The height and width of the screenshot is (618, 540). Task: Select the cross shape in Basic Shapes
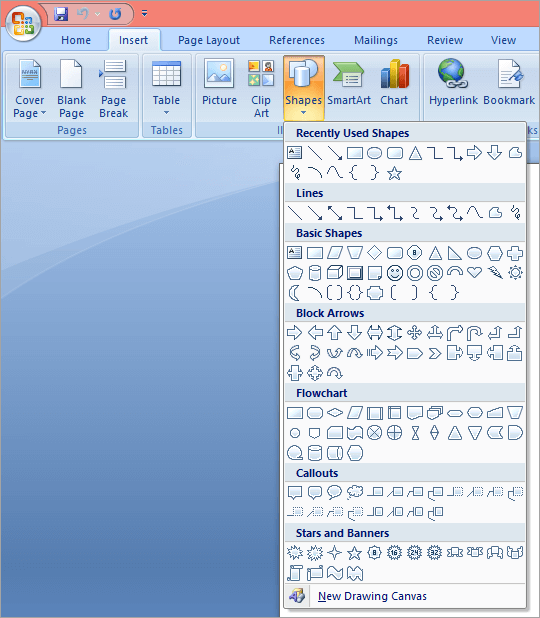click(515, 253)
